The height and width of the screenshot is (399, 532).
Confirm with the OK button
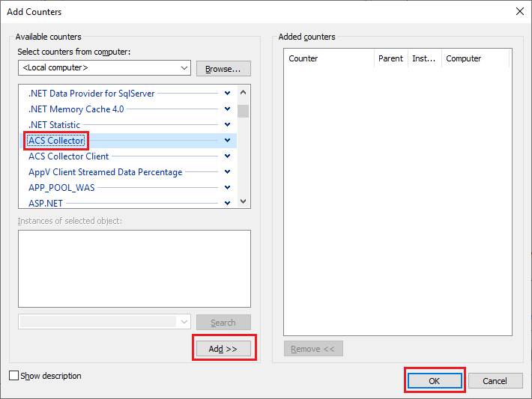(435, 381)
